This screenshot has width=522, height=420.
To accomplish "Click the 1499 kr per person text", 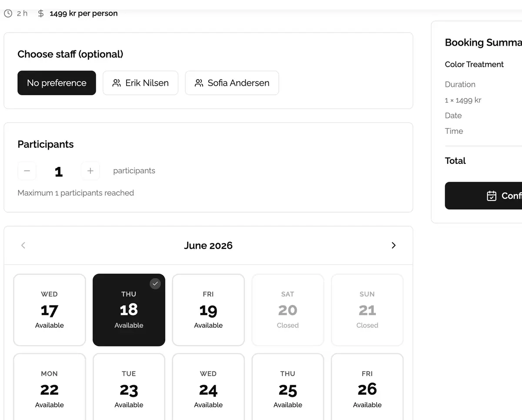I will tap(84, 13).
